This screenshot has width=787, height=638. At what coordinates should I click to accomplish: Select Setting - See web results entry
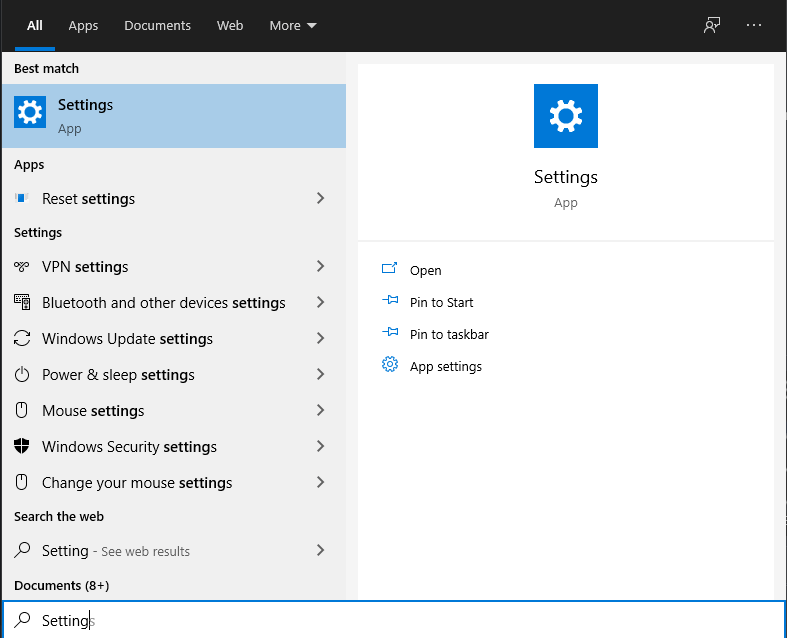(174, 551)
